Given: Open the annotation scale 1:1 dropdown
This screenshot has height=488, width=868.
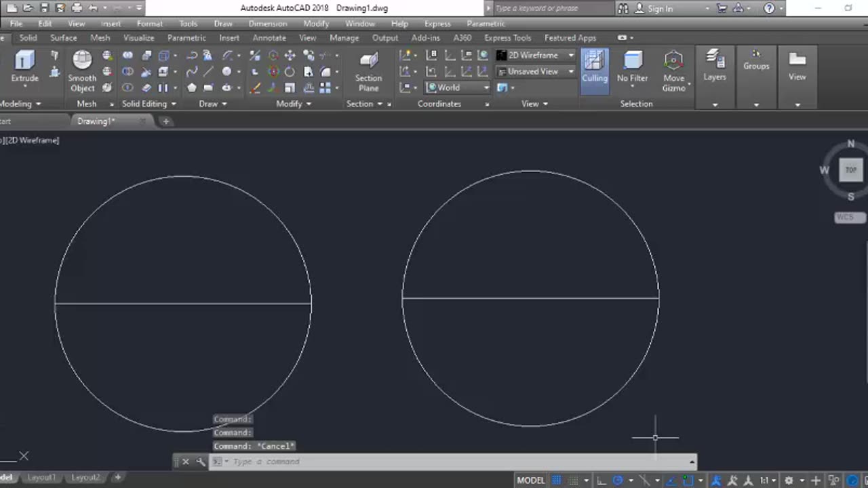Looking at the screenshot, I should click(x=767, y=481).
